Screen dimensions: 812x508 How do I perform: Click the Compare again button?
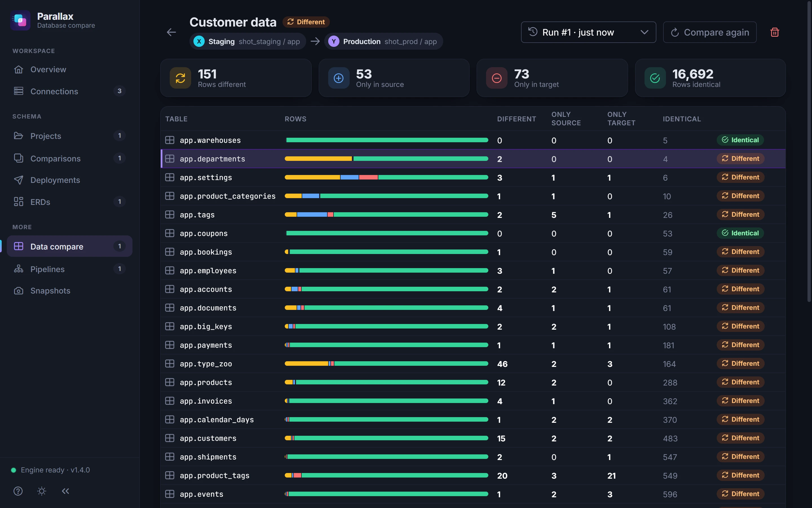(x=710, y=32)
